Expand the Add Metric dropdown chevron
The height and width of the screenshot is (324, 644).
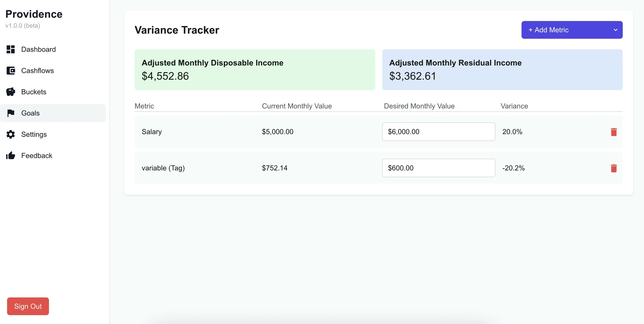(x=615, y=30)
